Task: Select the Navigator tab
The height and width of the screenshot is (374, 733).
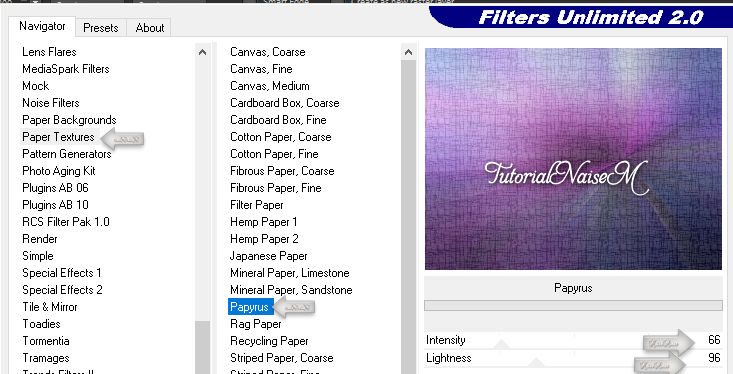Action: tap(42, 26)
